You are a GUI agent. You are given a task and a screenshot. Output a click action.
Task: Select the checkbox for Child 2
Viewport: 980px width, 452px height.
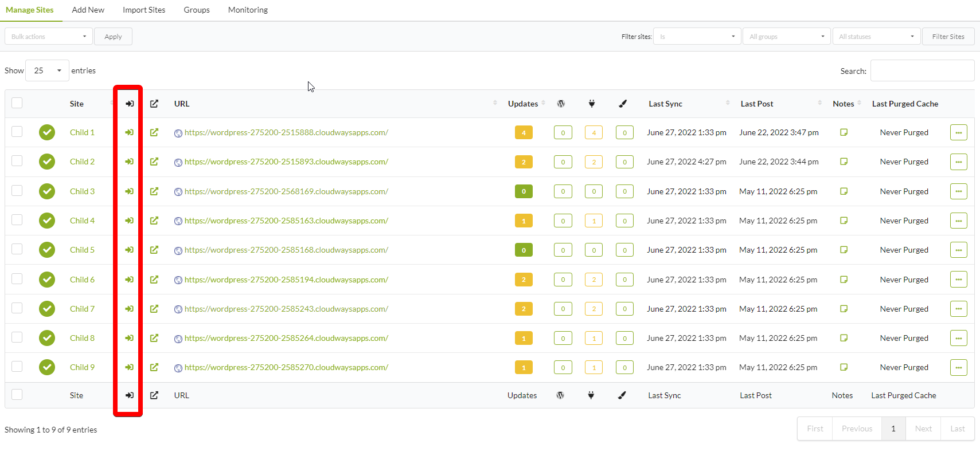click(x=17, y=160)
